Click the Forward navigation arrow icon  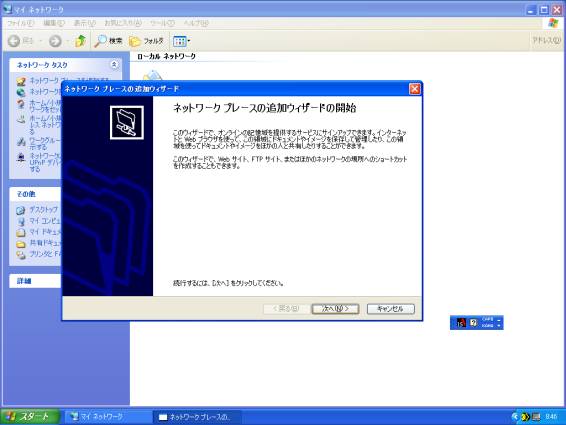point(55,41)
